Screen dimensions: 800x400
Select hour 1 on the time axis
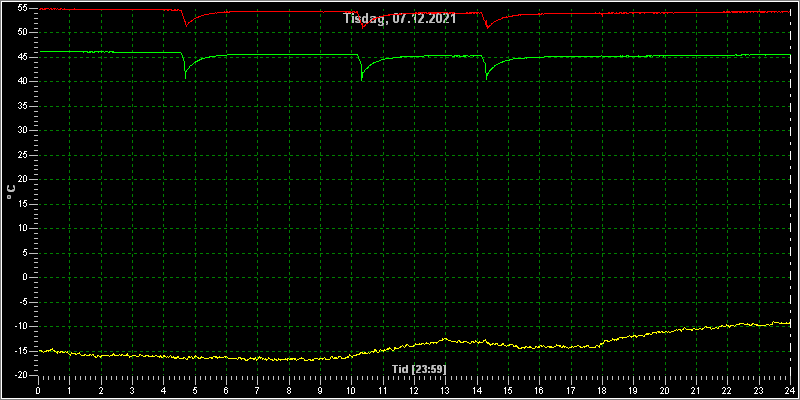click(x=69, y=391)
